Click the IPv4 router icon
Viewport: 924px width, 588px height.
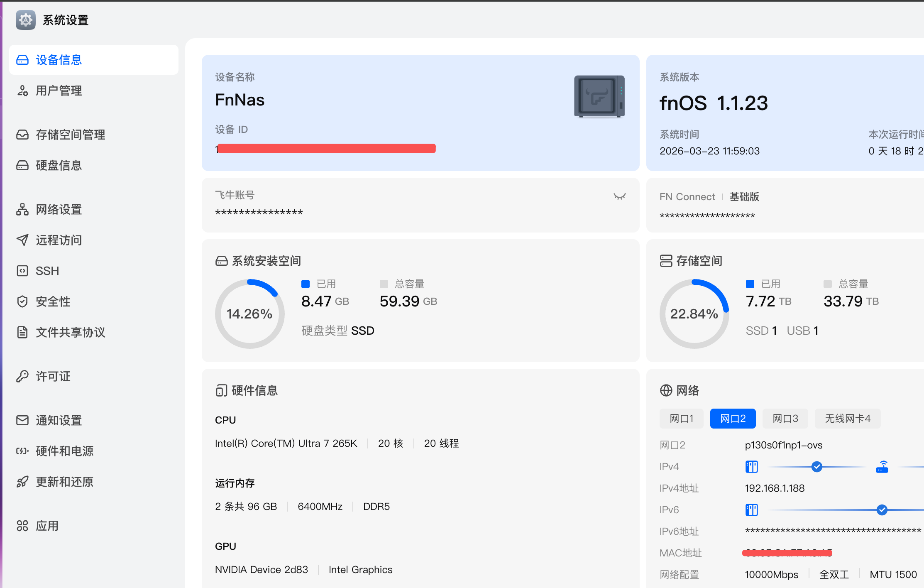tap(882, 467)
